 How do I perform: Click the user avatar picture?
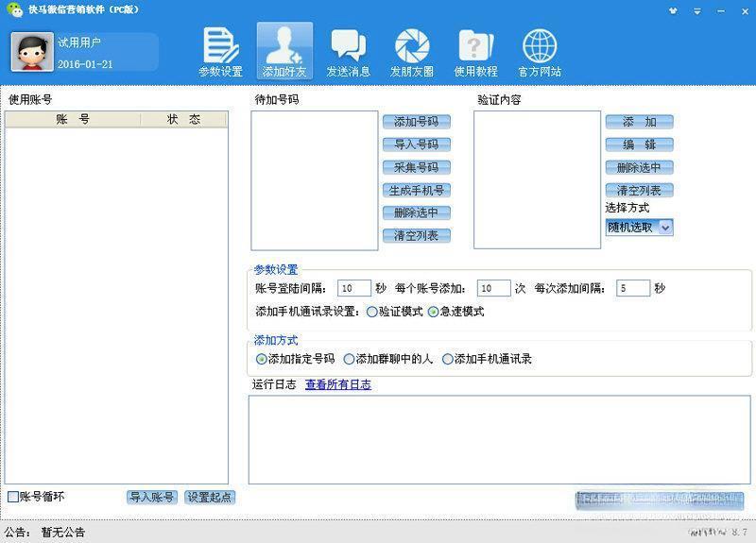tap(32, 52)
